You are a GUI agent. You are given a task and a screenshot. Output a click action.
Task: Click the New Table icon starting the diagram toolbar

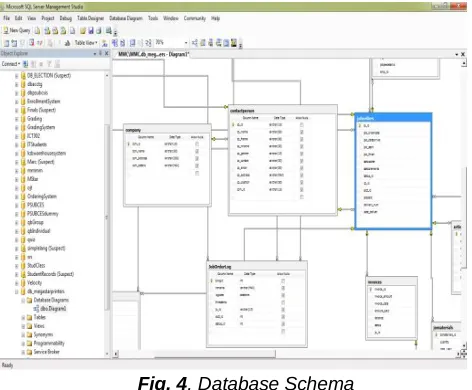[6, 43]
